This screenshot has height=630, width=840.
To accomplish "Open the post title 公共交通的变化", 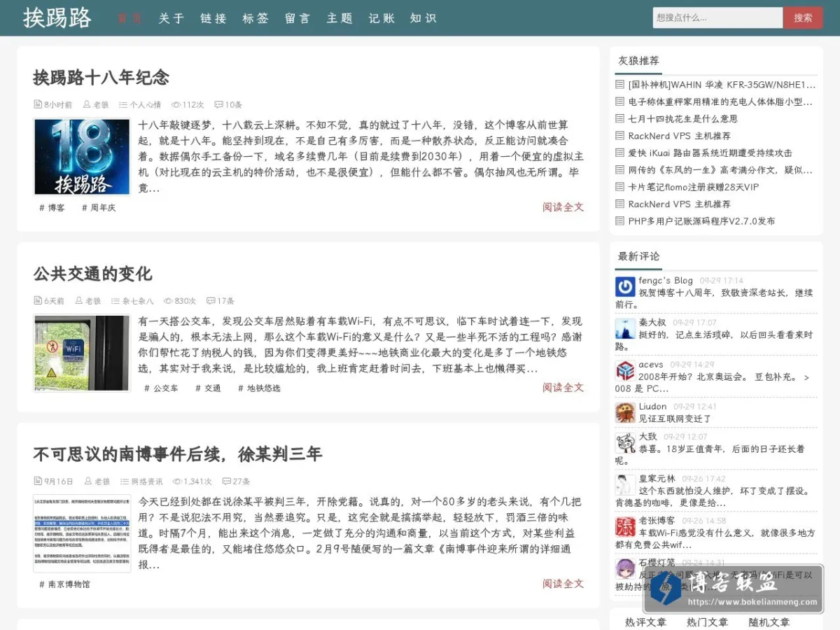I will pos(92,274).
